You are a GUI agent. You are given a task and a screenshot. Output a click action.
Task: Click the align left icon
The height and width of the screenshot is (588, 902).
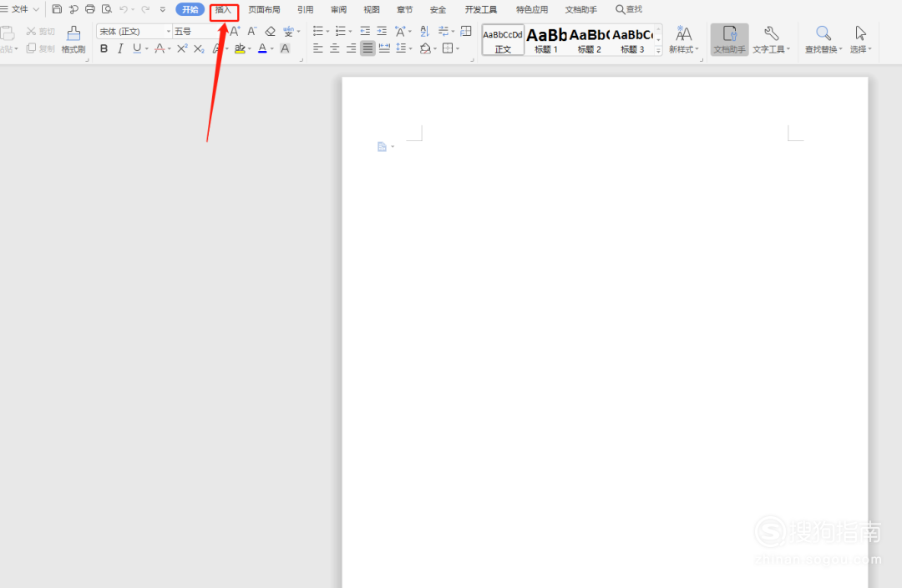[x=317, y=49]
